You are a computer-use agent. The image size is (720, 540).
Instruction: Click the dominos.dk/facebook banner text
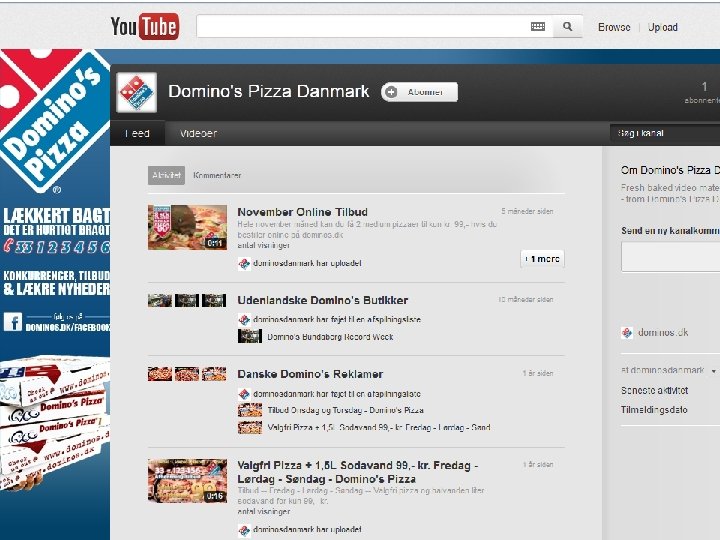68,328
